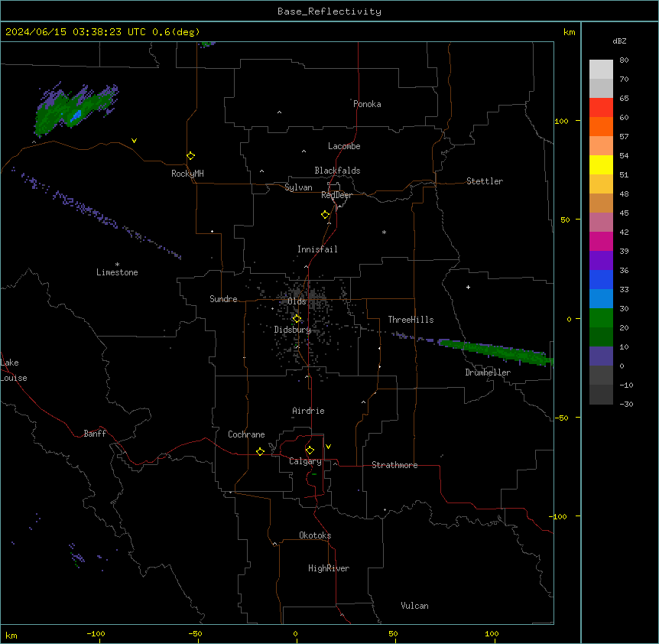659x644 pixels.
Task: Select the 10 dBZ slate purple swatch
Action: pos(601,356)
